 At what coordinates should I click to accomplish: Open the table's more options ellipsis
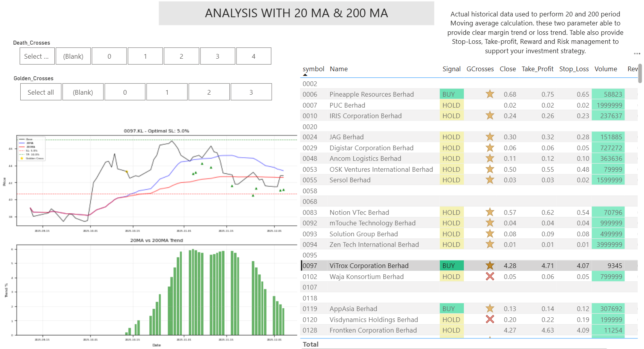click(637, 54)
